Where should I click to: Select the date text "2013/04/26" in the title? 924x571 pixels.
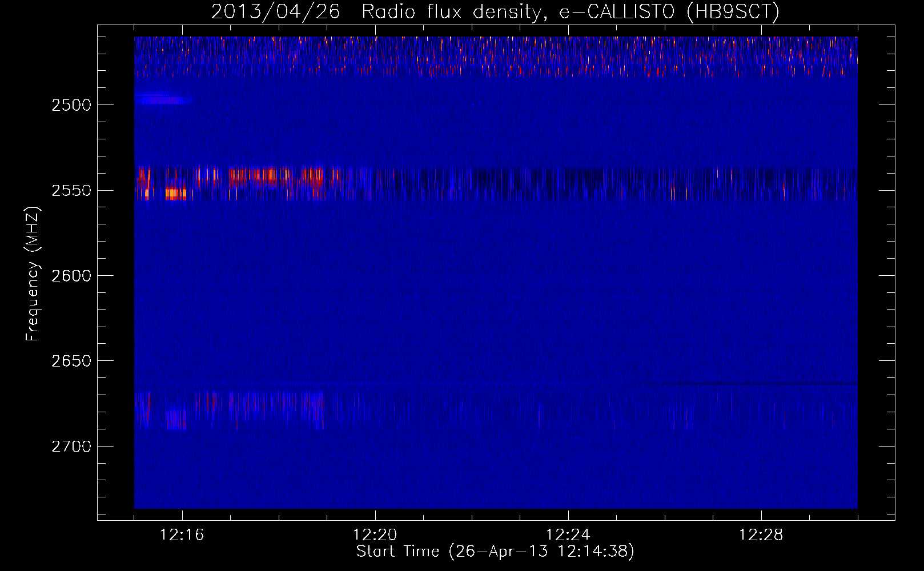[276, 11]
